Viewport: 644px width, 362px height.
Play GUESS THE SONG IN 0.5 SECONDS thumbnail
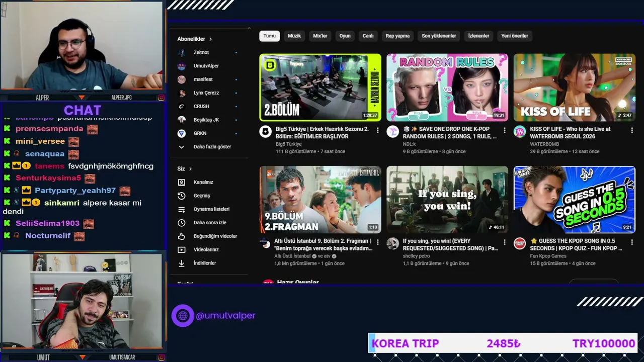coord(575,200)
